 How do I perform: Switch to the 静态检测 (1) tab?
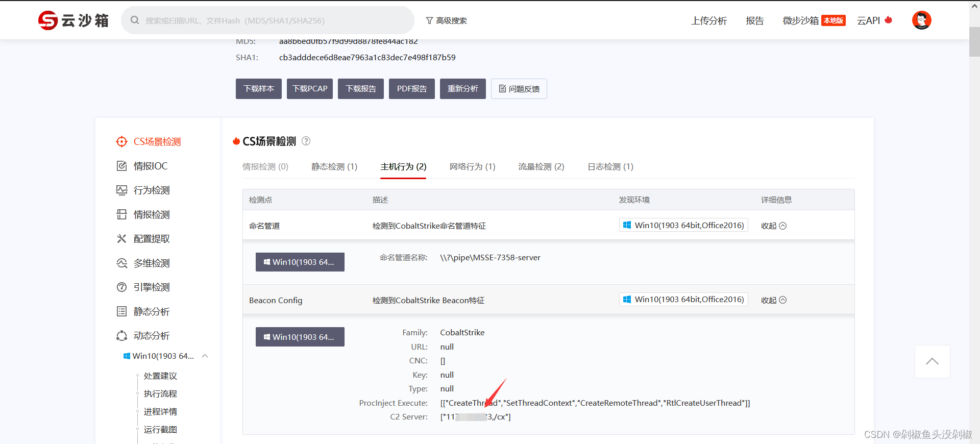pos(334,167)
